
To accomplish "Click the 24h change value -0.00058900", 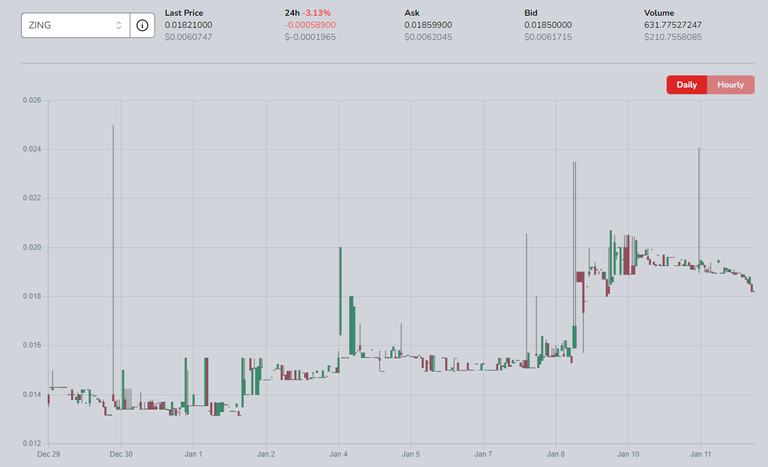I will (x=310, y=25).
